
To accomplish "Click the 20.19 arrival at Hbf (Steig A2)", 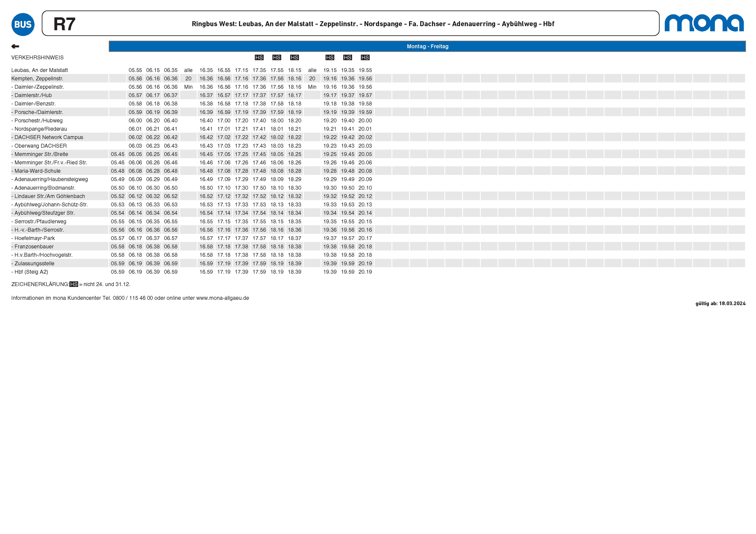I will tap(365, 272).
